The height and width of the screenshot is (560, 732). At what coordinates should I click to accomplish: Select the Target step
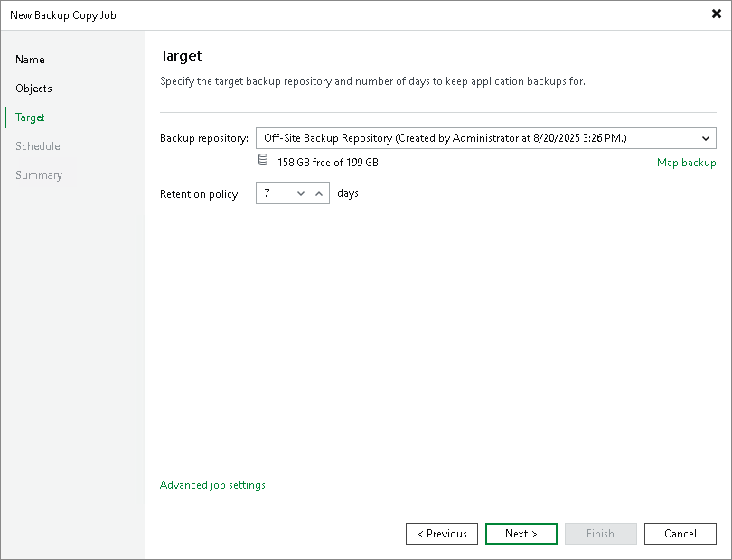tap(29, 117)
